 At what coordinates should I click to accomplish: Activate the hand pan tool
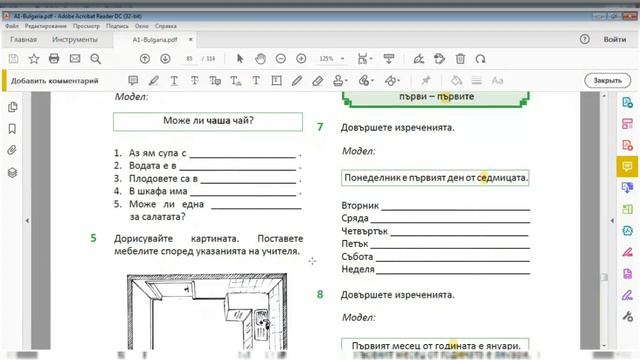[260, 59]
